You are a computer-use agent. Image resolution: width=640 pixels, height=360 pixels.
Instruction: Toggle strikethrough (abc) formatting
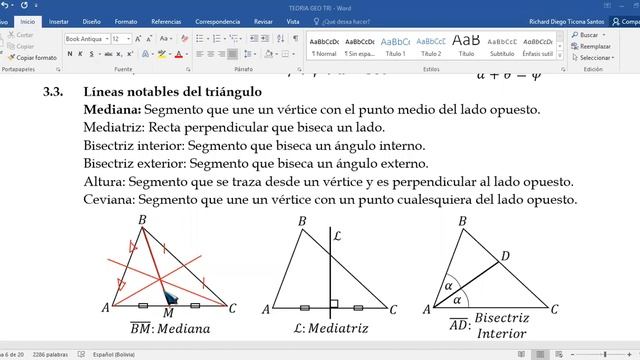[x=108, y=54]
